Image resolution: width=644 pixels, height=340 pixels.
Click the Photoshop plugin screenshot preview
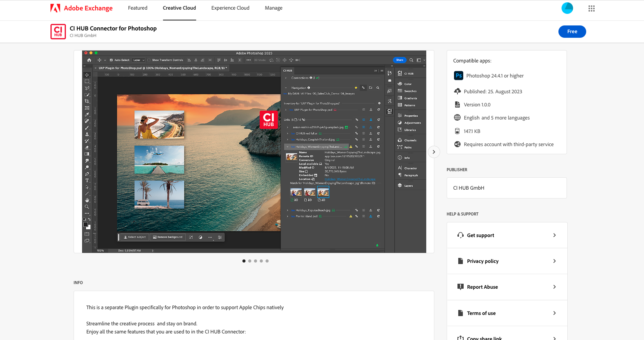[x=254, y=152]
